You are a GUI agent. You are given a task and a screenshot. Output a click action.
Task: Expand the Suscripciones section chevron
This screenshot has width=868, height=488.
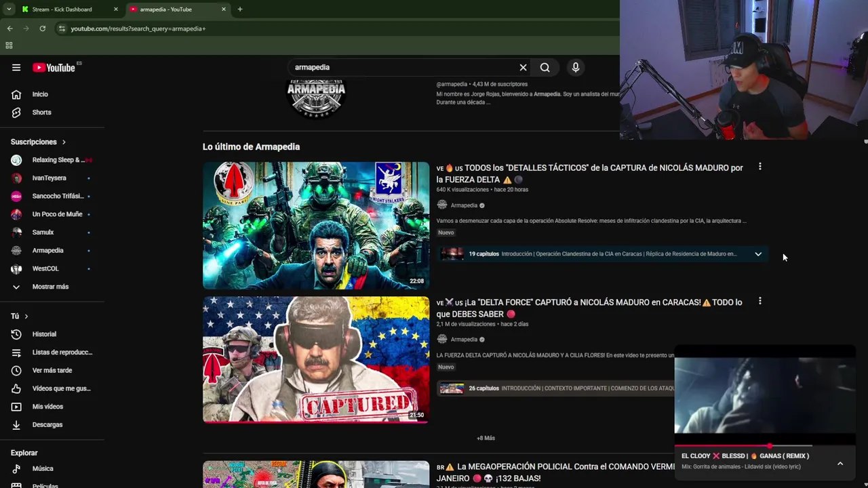[64, 142]
